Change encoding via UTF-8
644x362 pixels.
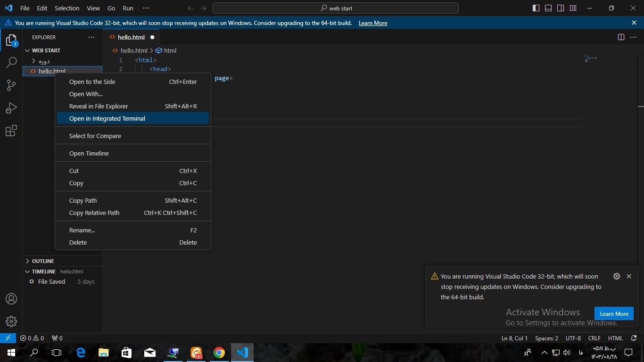pos(573,338)
